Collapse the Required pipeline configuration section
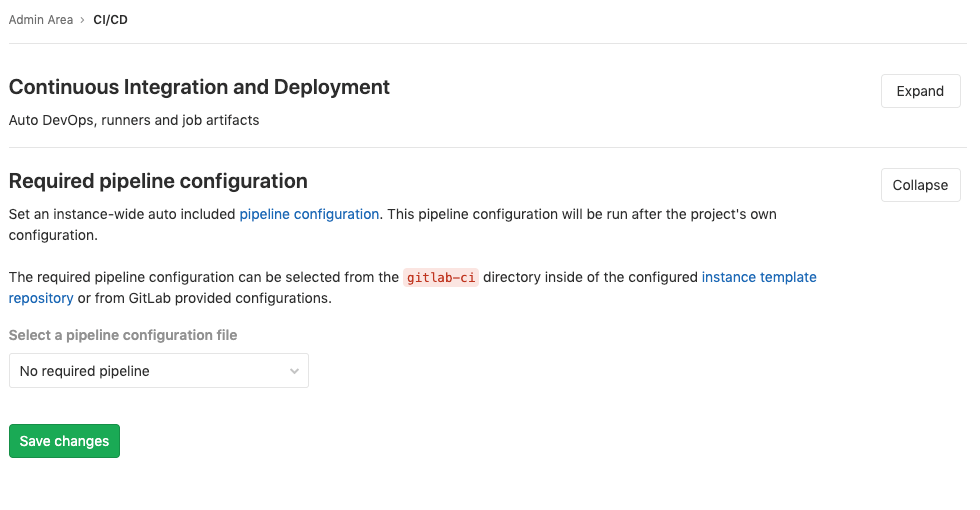The height and width of the screenshot is (510, 980). tap(919, 185)
